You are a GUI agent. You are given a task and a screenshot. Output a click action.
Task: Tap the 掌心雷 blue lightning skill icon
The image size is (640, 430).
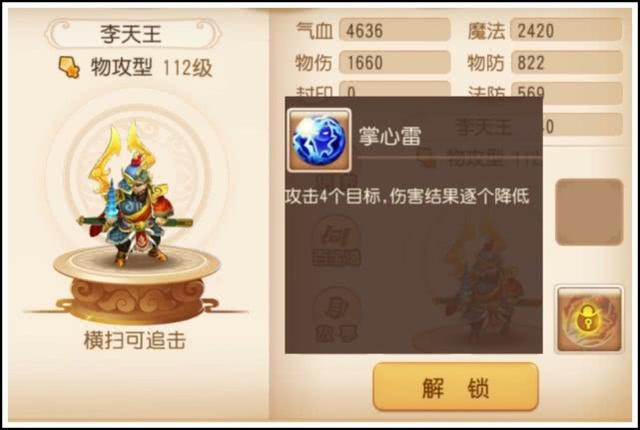click(319, 140)
